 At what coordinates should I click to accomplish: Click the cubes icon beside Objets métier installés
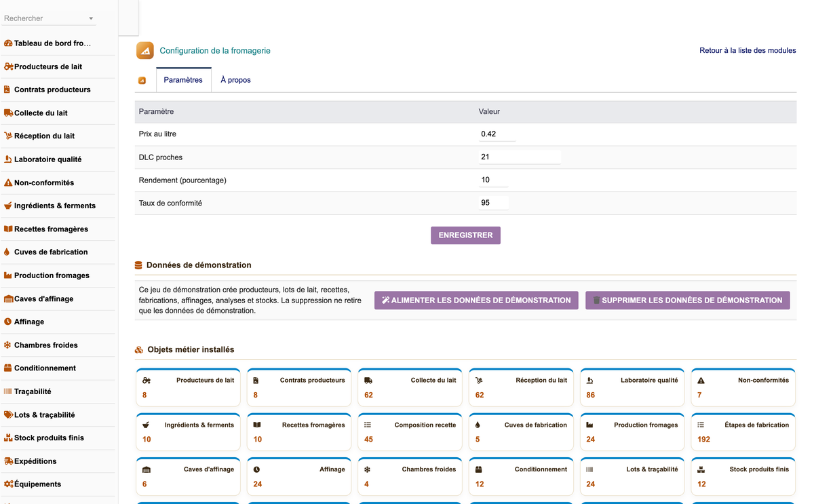point(139,350)
